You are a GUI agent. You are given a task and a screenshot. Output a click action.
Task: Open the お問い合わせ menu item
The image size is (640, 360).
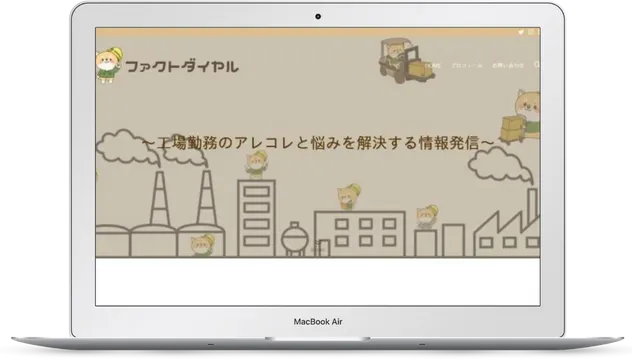click(508, 65)
